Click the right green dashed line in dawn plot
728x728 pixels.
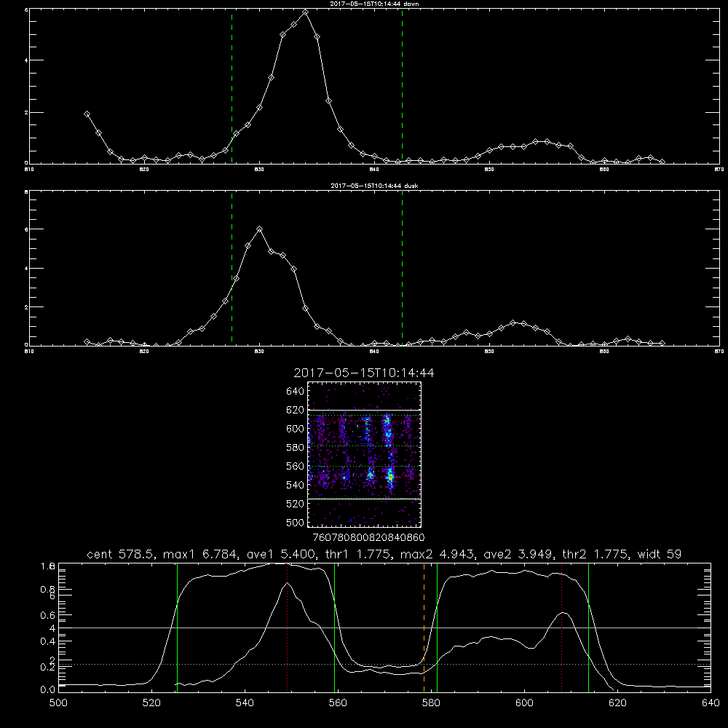[402, 86]
